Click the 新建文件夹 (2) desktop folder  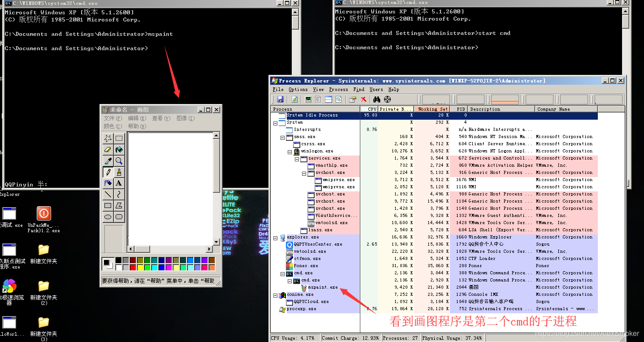[x=43, y=293]
